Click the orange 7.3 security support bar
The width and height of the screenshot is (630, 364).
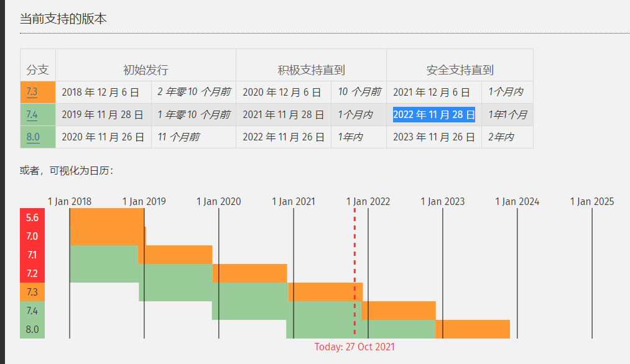[325, 292]
